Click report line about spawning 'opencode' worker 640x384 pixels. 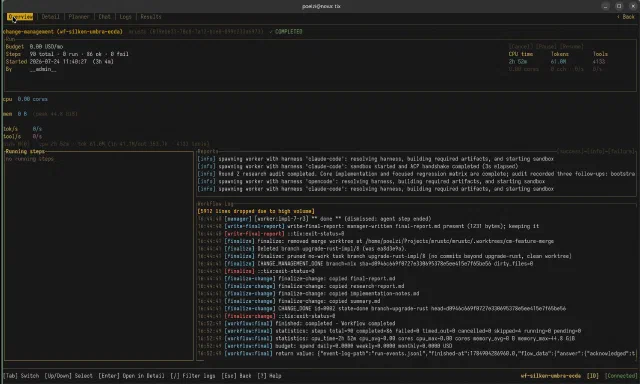tap(371, 181)
